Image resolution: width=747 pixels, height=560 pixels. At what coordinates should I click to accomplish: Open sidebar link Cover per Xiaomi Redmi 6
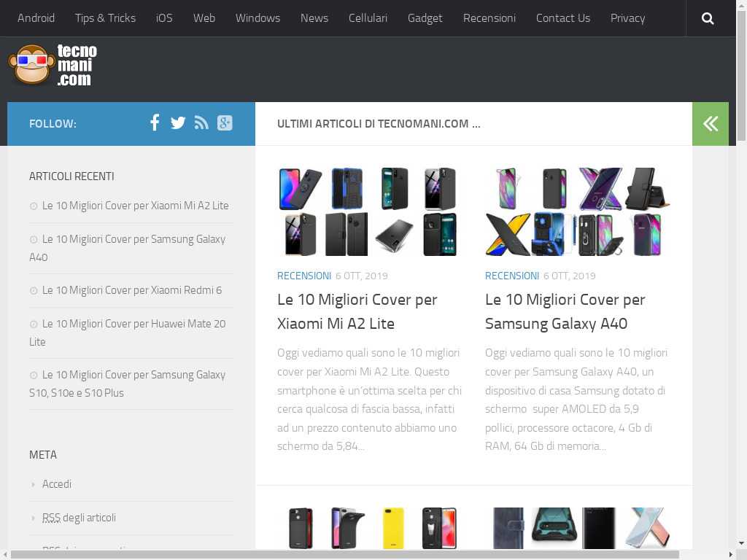point(132,290)
